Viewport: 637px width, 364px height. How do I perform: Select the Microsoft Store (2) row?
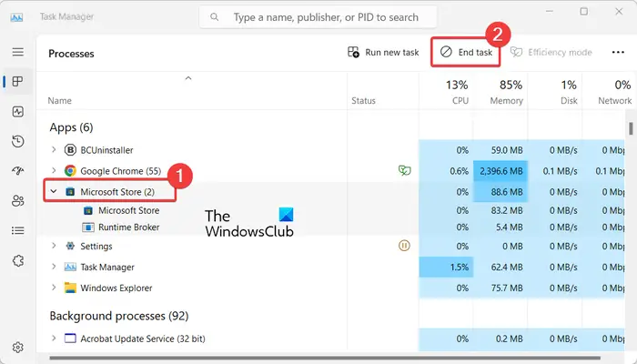(x=330, y=192)
